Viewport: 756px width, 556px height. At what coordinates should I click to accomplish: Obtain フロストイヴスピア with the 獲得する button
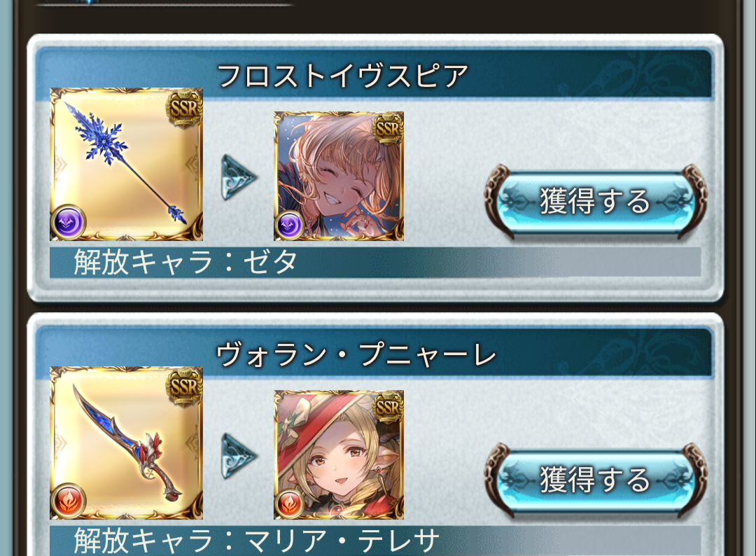click(x=596, y=202)
